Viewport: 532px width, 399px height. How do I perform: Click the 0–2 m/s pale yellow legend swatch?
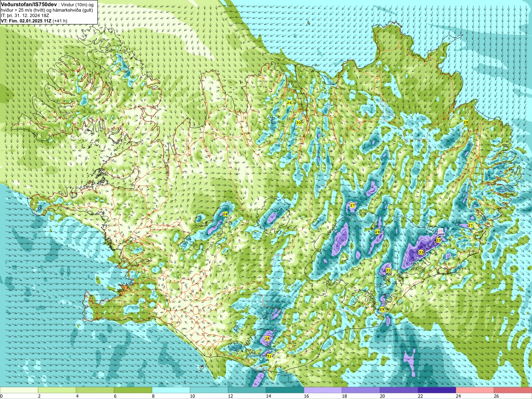(19, 390)
